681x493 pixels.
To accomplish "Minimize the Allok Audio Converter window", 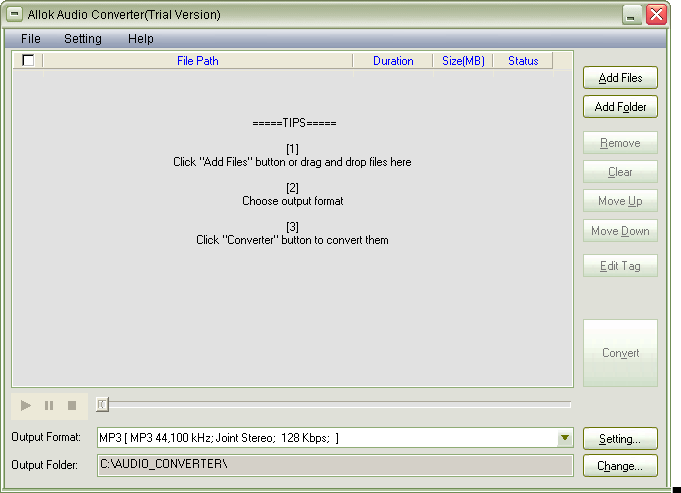I will pos(631,15).
